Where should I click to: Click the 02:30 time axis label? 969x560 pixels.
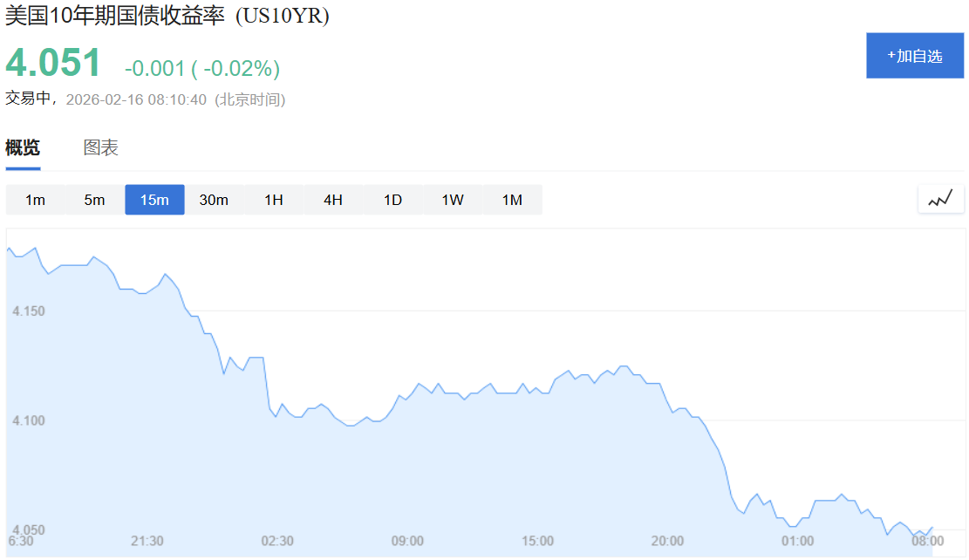[276, 541]
